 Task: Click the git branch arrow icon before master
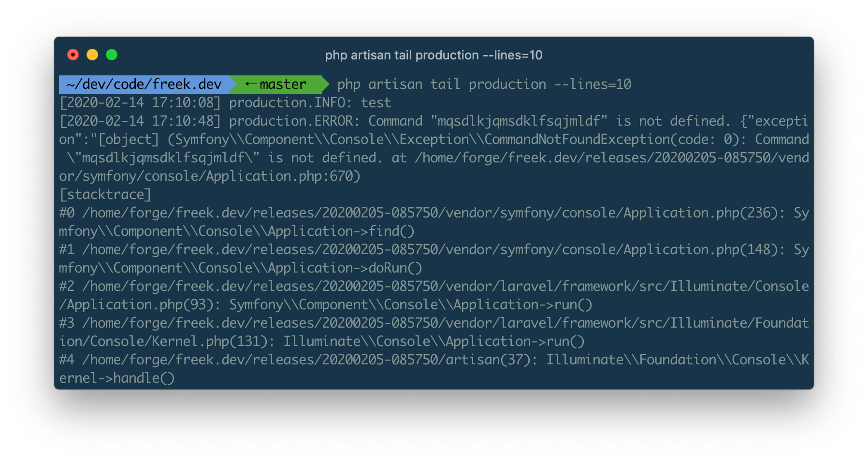coord(250,84)
